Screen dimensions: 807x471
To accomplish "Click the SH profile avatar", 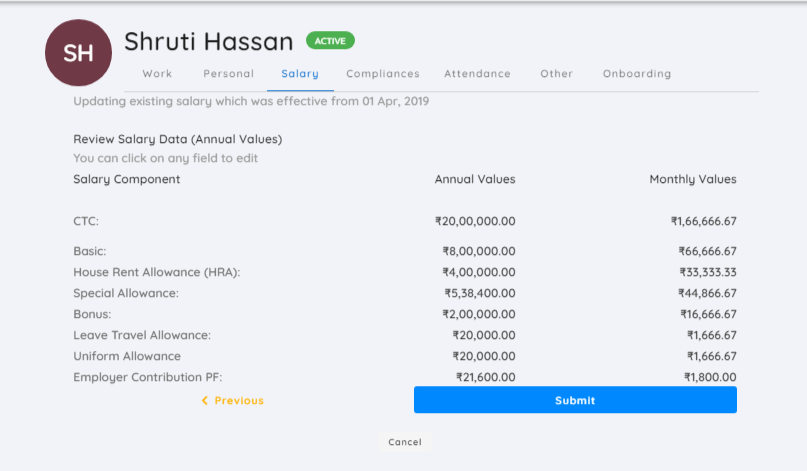I will 78,53.
